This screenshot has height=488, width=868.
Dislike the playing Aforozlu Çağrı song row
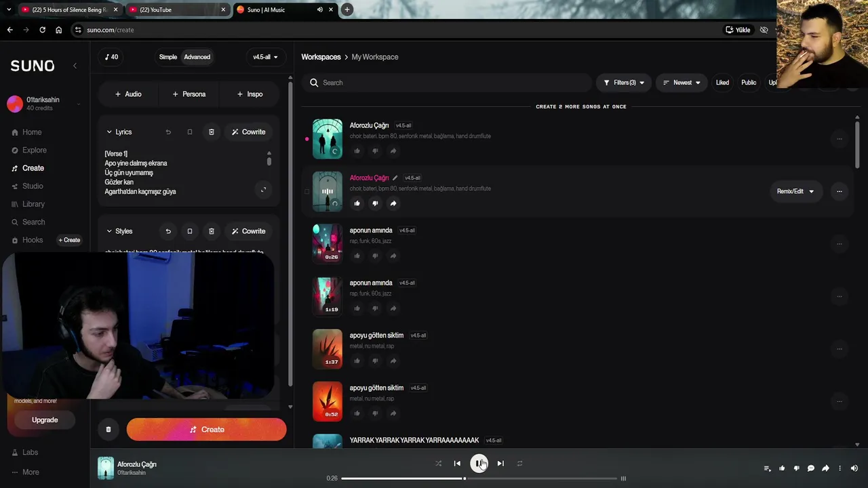pos(375,203)
